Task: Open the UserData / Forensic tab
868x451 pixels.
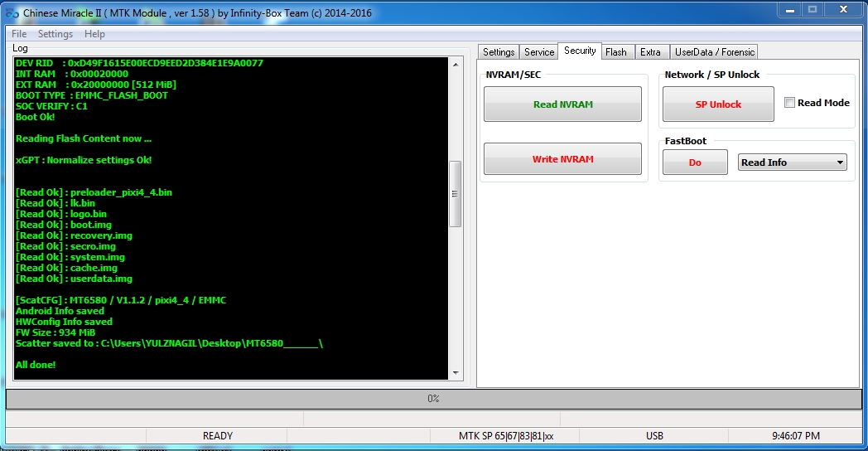Action: (715, 52)
